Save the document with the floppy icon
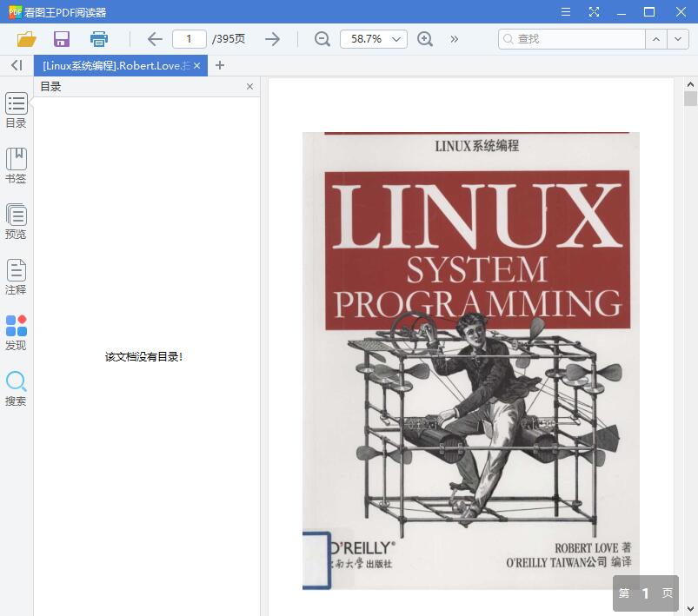Image resolution: width=698 pixels, height=616 pixels. 62,39
